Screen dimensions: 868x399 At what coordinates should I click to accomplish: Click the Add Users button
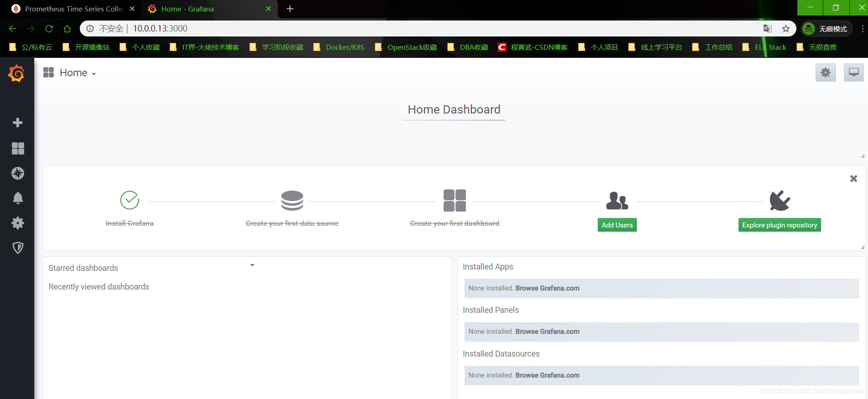617,225
